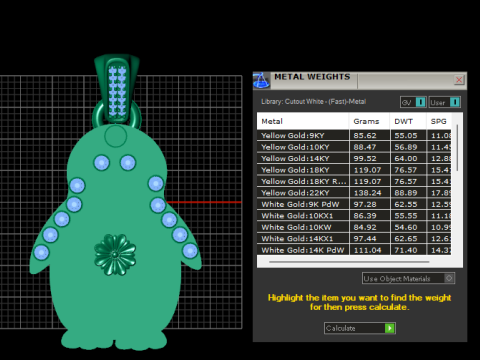Click the metal table vertical scrollbar
Screen dimensions: 480x360
pyautogui.click(x=457, y=148)
